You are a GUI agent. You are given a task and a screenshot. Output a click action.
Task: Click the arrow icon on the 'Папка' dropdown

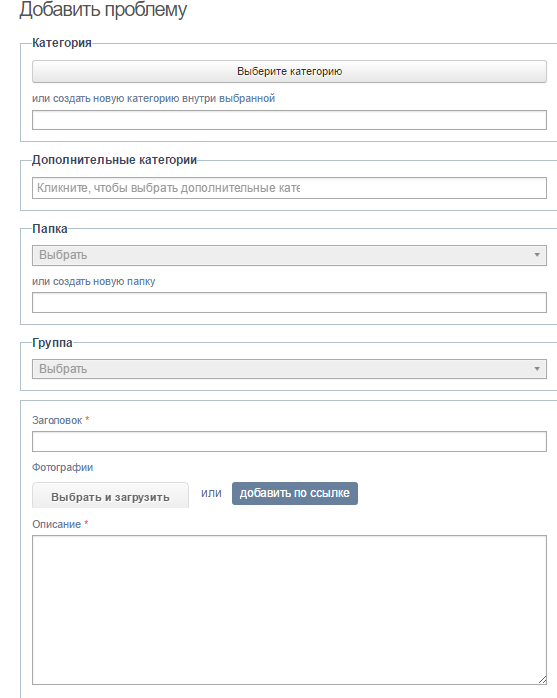coord(537,255)
